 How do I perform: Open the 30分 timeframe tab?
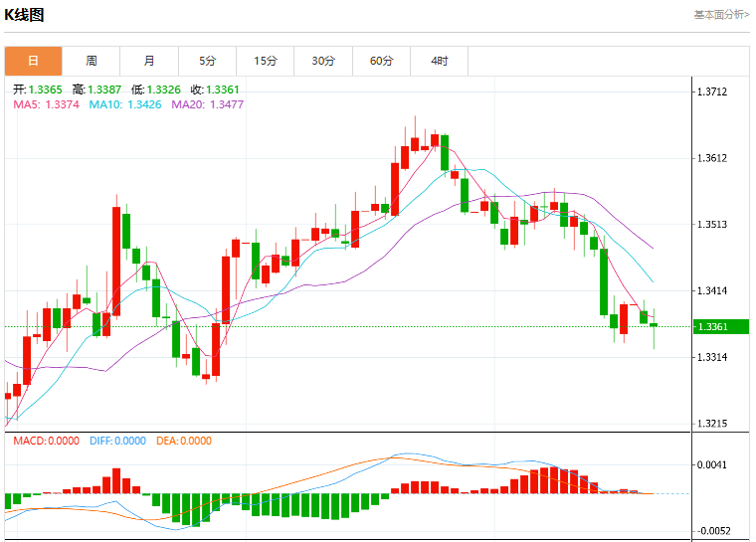point(323,61)
